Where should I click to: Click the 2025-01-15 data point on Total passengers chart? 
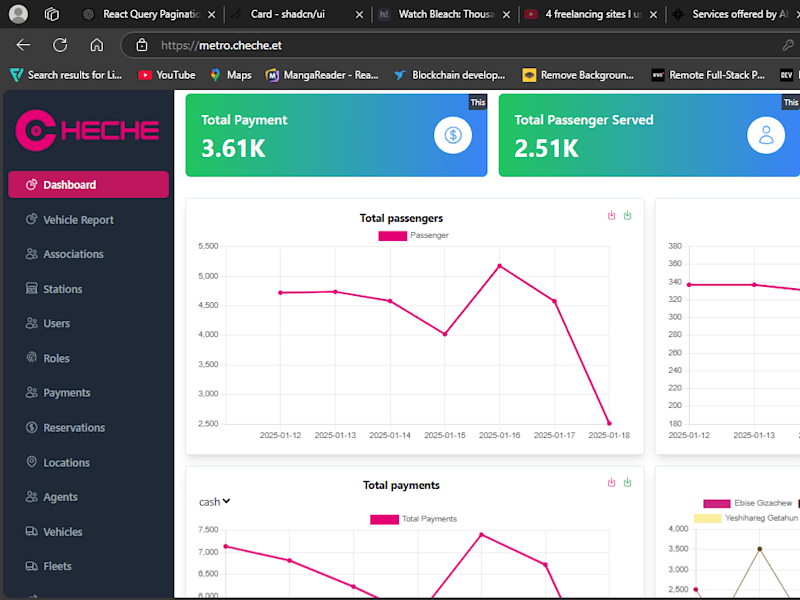[445, 334]
